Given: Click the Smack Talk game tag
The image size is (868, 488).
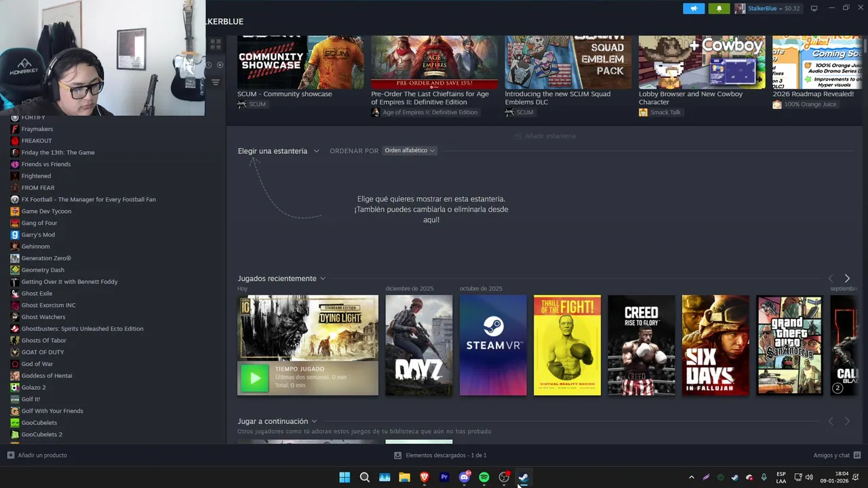Looking at the screenshot, I should [x=660, y=112].
